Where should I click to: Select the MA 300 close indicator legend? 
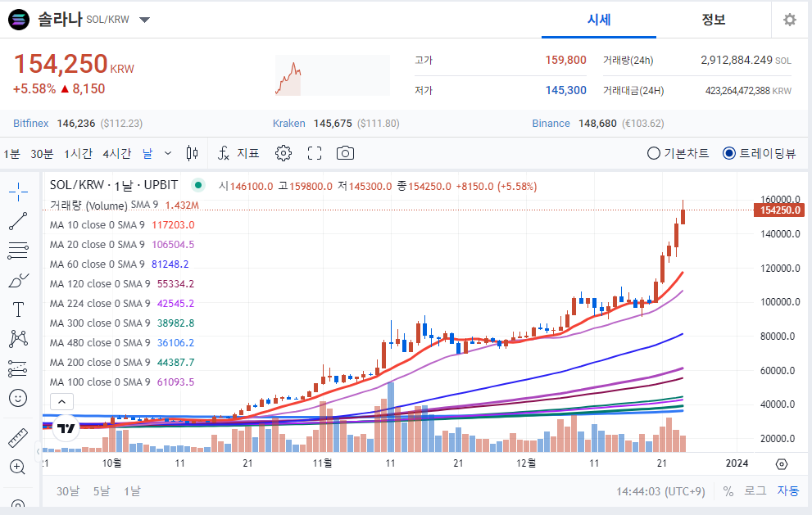coord(122,323)
